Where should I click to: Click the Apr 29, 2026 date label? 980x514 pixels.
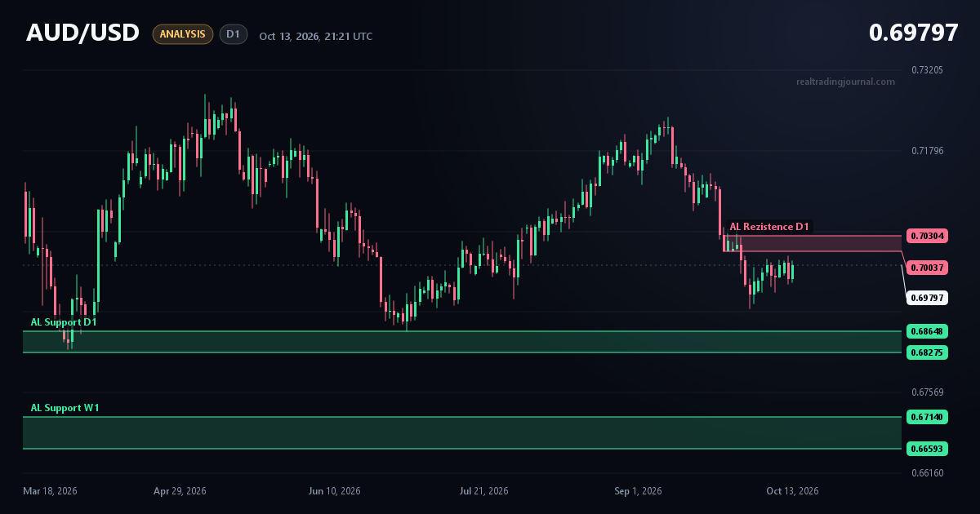click(x=180, y=491)
